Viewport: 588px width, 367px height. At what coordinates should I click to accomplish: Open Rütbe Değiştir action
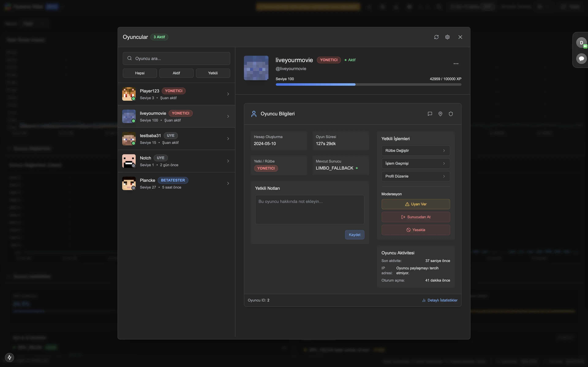pyautogui.click(x=416, y=150)
